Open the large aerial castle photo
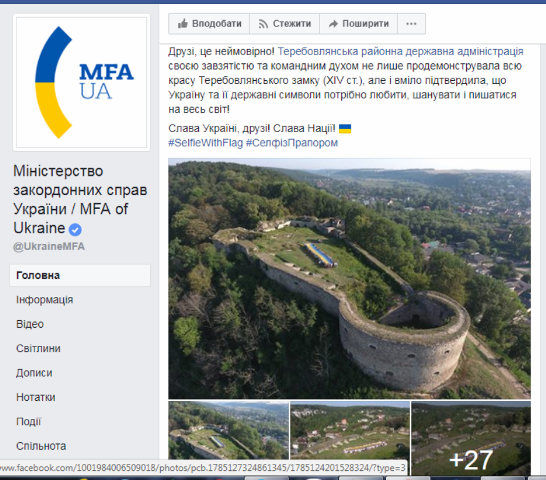546x480 pixels. click(x=349, y=279)
